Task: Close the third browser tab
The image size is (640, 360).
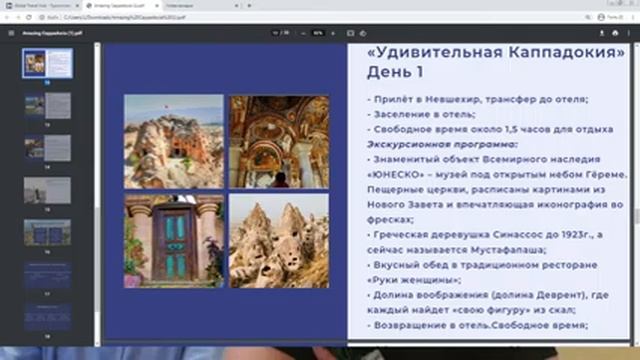Action: (x=237, y=6)
